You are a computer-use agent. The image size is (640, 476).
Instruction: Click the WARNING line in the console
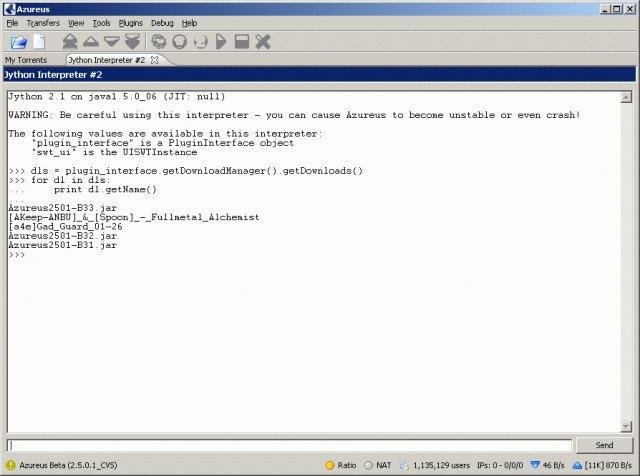tap(294, 115)
